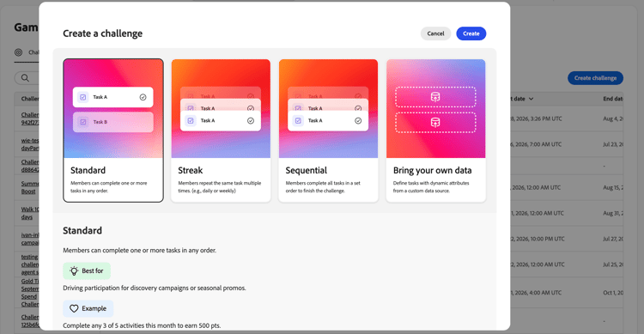Click 'Oct 1' end date cell in background

pyautogui.click(x=613, y=293)
